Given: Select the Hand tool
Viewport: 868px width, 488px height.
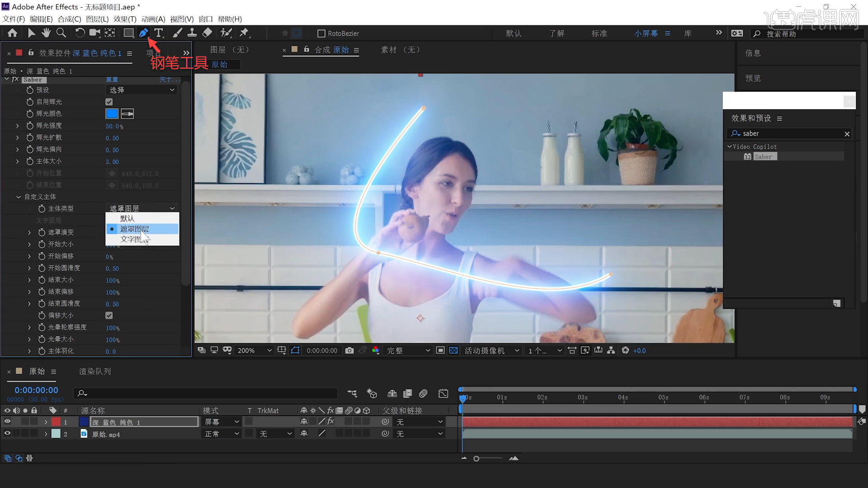Looking at the screenshot, I should click(x=46, y=33).
